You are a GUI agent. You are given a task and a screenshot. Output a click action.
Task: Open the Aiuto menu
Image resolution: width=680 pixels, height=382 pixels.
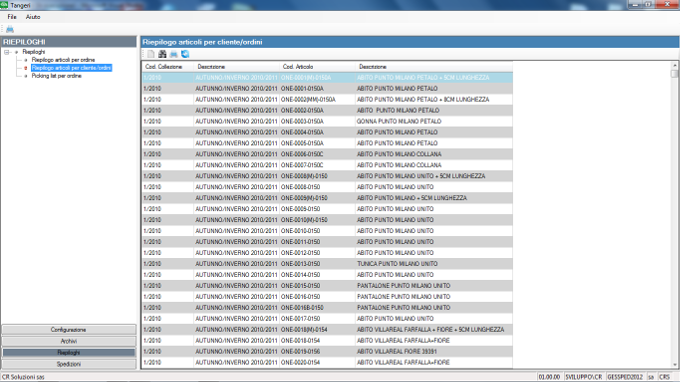pos(33,17)
